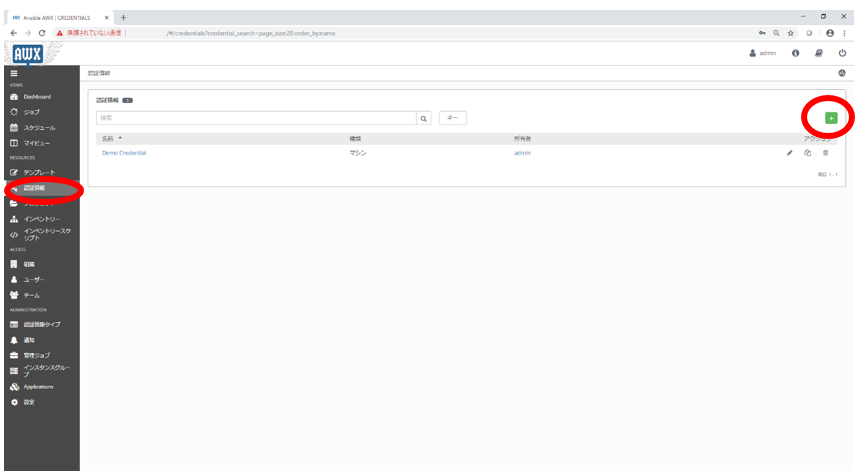The image size is (860, 473).
Task: Open the documentation book icon
Action: [x=819, y=53]
